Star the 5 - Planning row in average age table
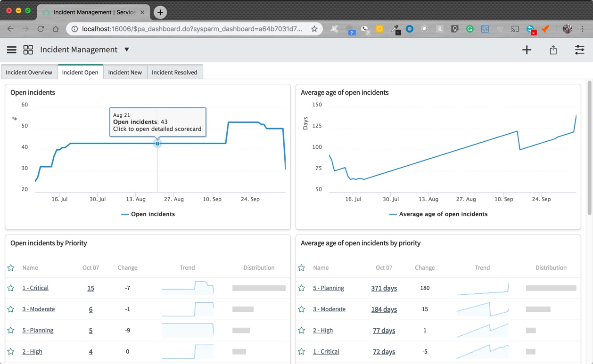This screenshot has width=593, height=364. [x=301, y=288]
